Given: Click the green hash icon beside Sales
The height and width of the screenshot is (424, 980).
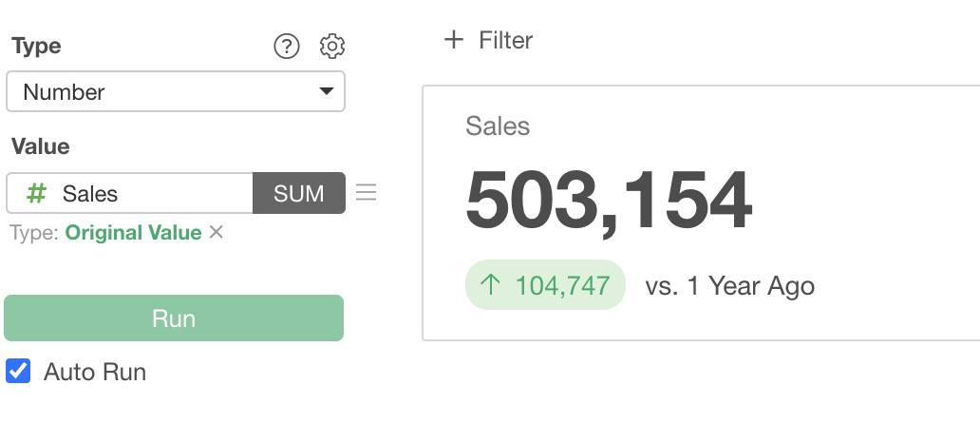Looking at the screenshot, I should pyautogui.click(x=36, y=194).
